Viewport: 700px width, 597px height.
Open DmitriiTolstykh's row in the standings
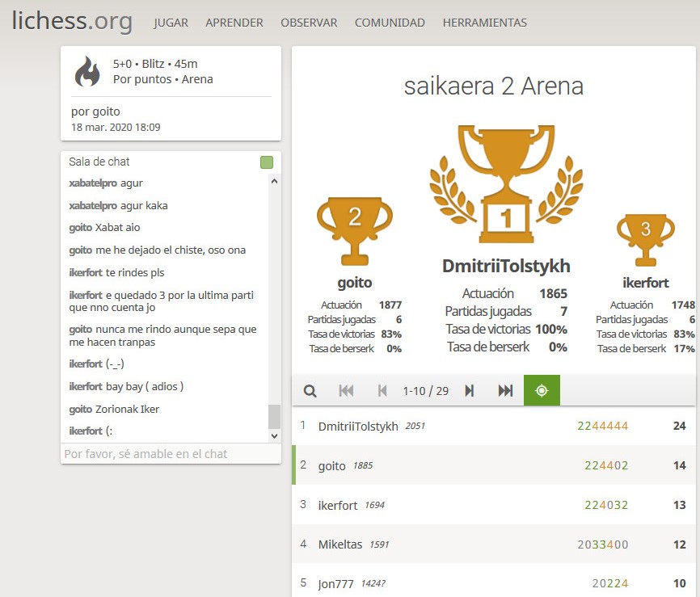point(358,426)
